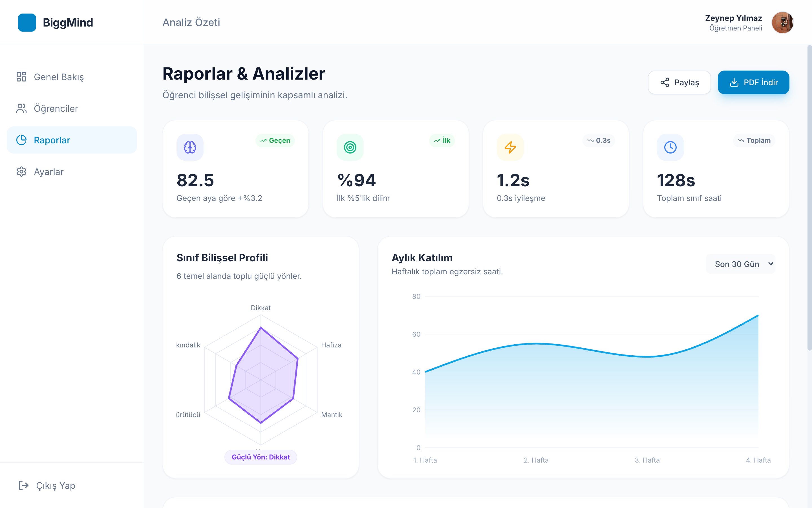Open Zeynep Yılmaz profile avatar
Image resolution: width=812 pixels, height=508 pixels.
click(782, 23)
